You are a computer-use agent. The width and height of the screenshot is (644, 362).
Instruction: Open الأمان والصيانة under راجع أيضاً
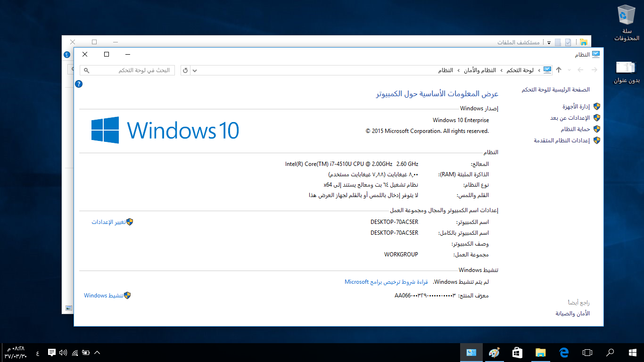572,313
